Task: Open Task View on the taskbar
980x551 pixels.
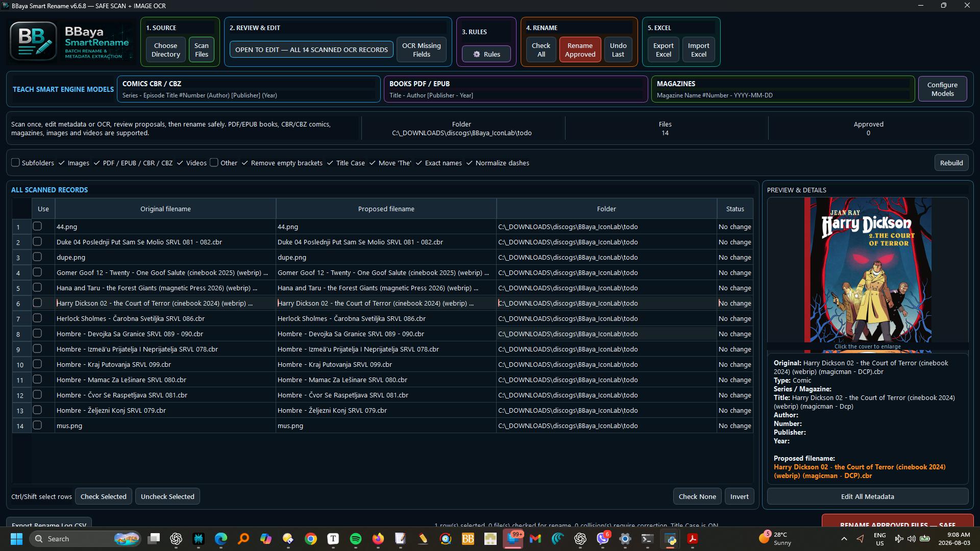Action: click(154, 539)
